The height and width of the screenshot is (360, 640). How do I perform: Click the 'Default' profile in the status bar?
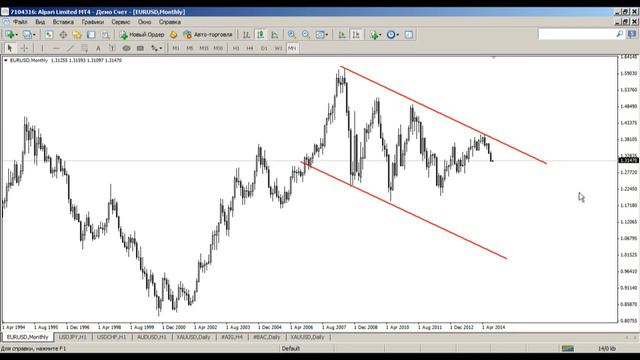291,349
